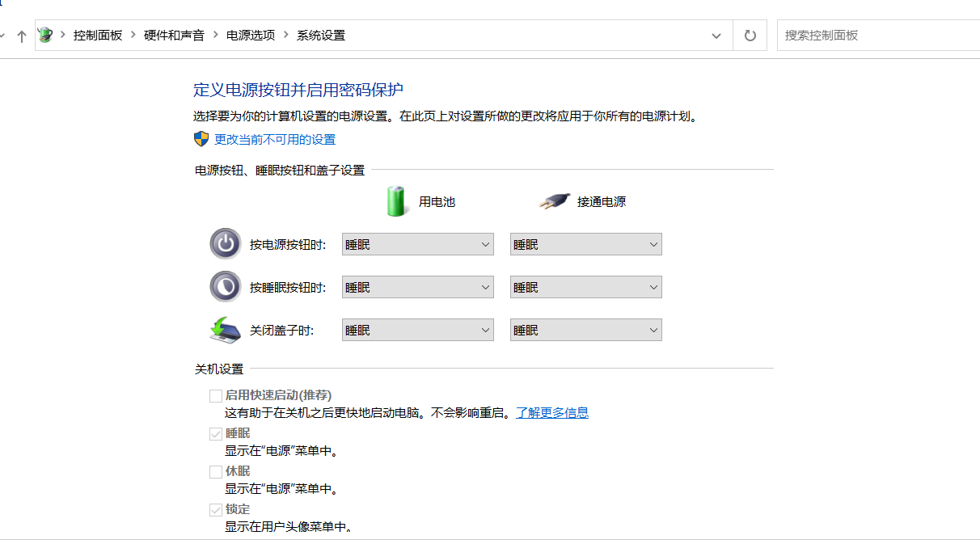Click the sleep button icon beside 按睡眠按钮时
The image size is (980, 544).
tap(226, 287)
